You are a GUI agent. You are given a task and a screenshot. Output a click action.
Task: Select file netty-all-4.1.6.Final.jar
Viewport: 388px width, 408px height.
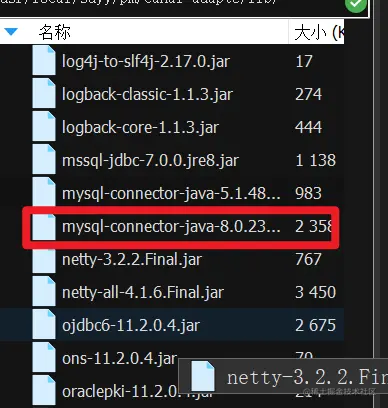point(143,292)
